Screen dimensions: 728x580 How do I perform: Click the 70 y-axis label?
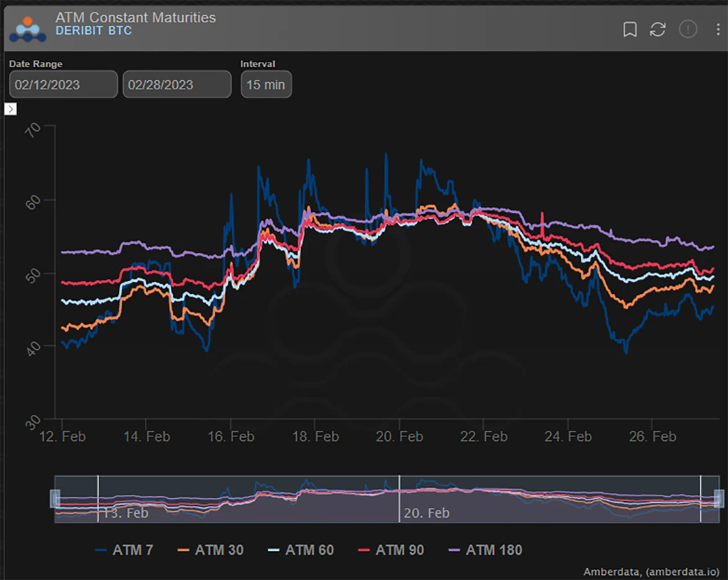33,130
